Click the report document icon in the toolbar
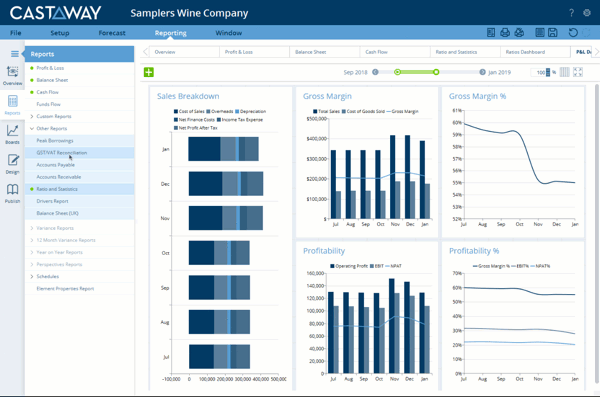Viewport: 600px width, 397px height. pos(491,33)
